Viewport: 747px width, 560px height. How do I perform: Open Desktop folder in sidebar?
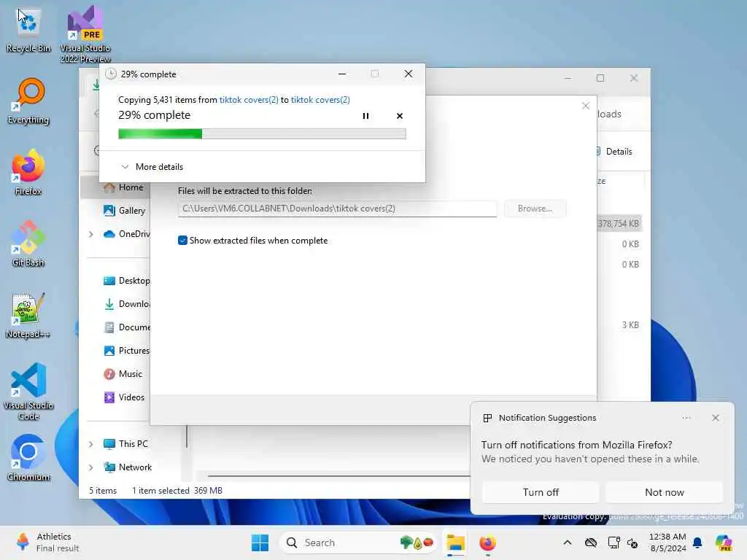126,281
